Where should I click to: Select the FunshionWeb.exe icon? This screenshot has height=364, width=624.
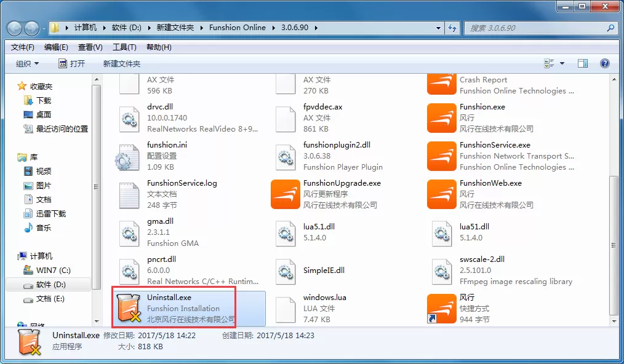(x=441, y=194)
